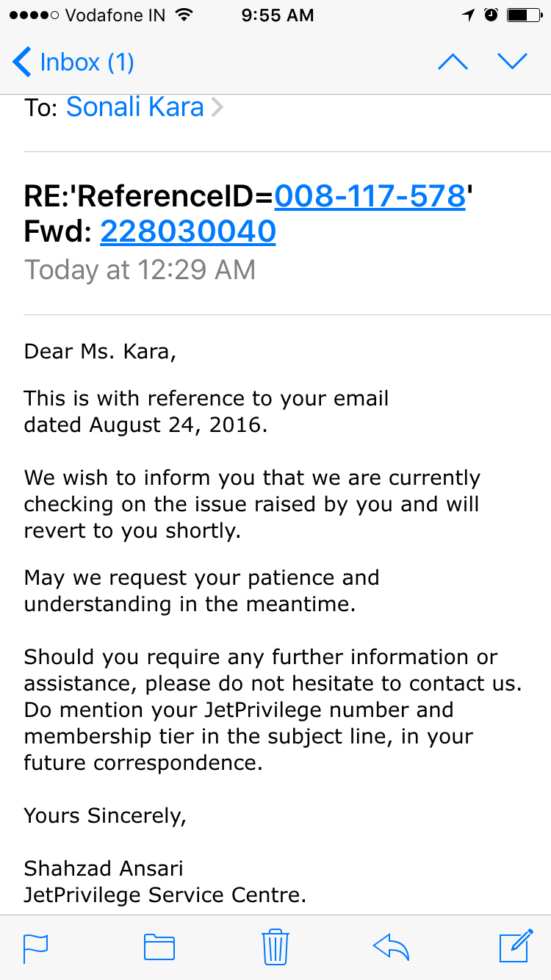
Task: Go to previous message with up arrow
Action: (x=453, y=62)
